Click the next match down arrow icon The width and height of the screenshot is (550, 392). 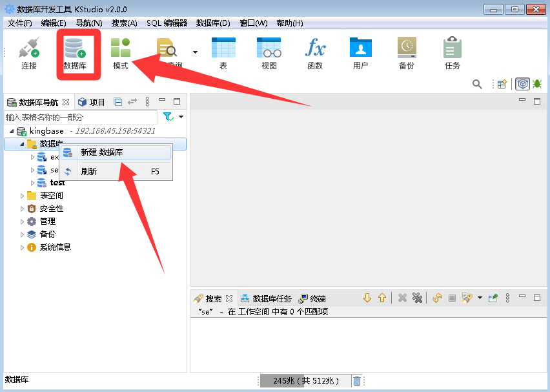[x=367, y=298]
